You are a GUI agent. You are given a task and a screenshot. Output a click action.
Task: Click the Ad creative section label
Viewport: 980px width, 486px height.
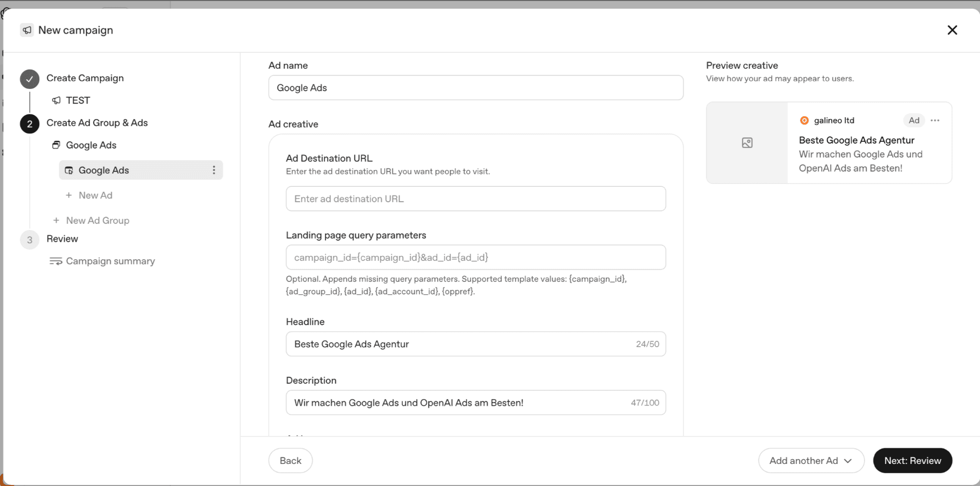pos(293,124)
